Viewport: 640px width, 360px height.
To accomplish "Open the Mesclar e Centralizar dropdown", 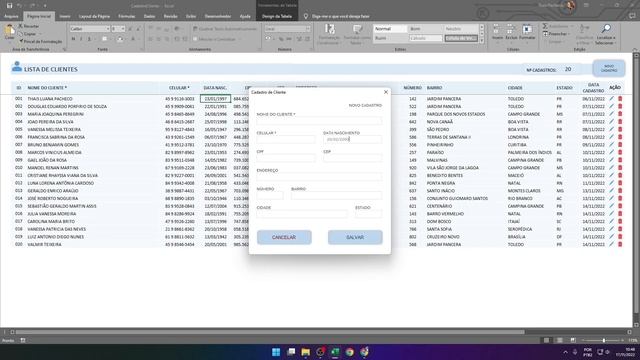I will pyautogui.click(x=240, y=39).
